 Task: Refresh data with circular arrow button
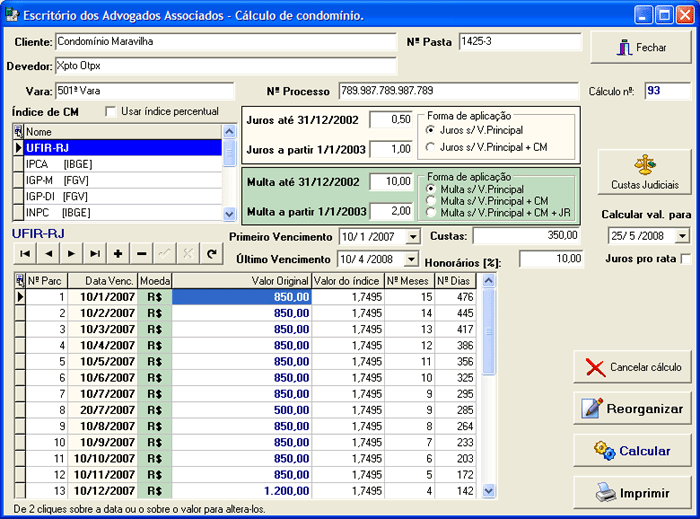point(212,253)
